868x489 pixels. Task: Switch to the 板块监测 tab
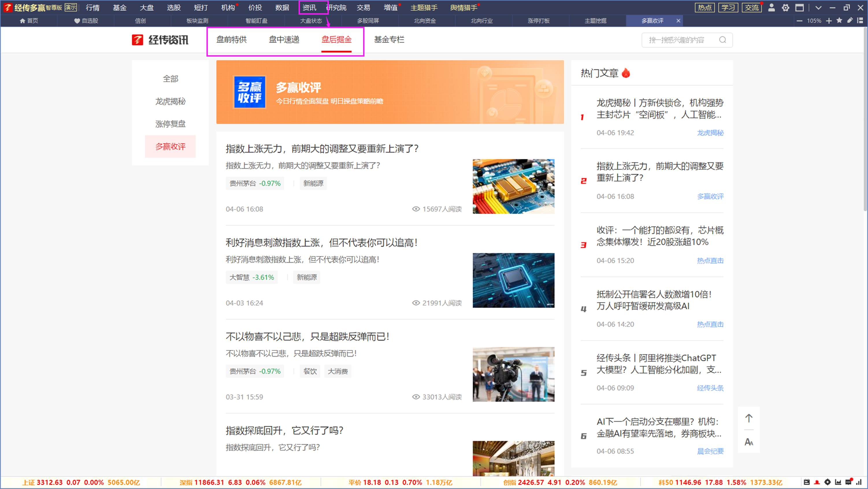pos(197,21)
